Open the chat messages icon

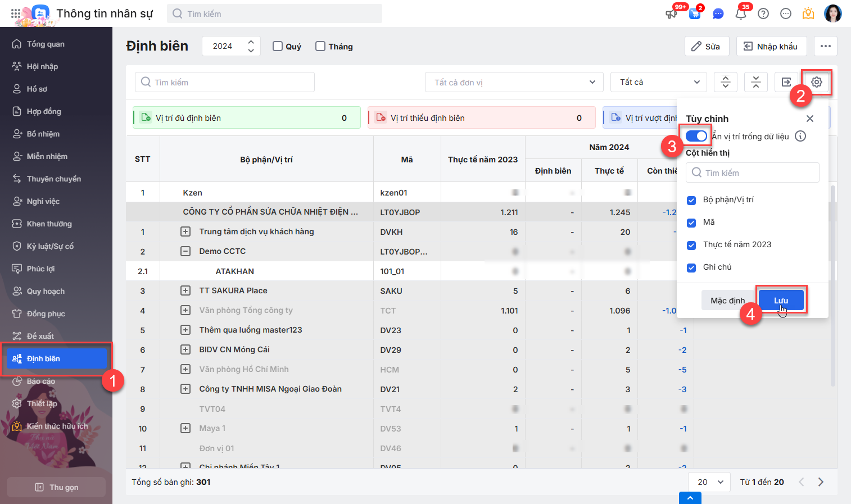pos(718,13)
